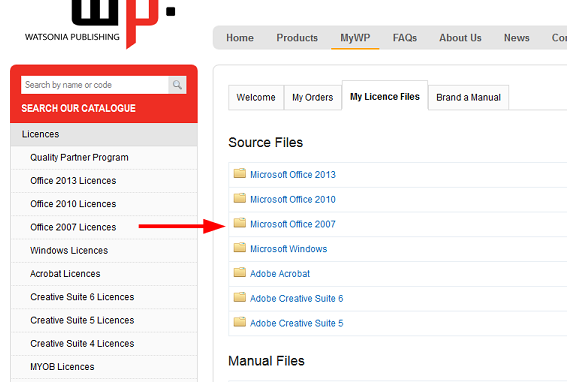The height and width of the screenshot is (382, 567).
Task: Switch to the My Orders tab
Action: pos(313,97)
